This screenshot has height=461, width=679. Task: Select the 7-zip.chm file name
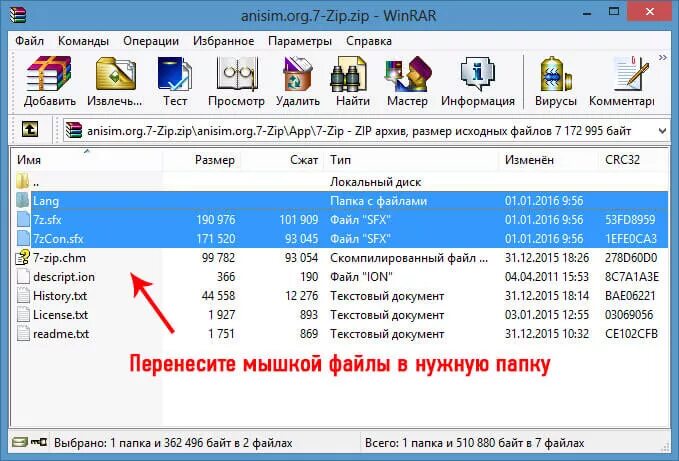point(59,258)
